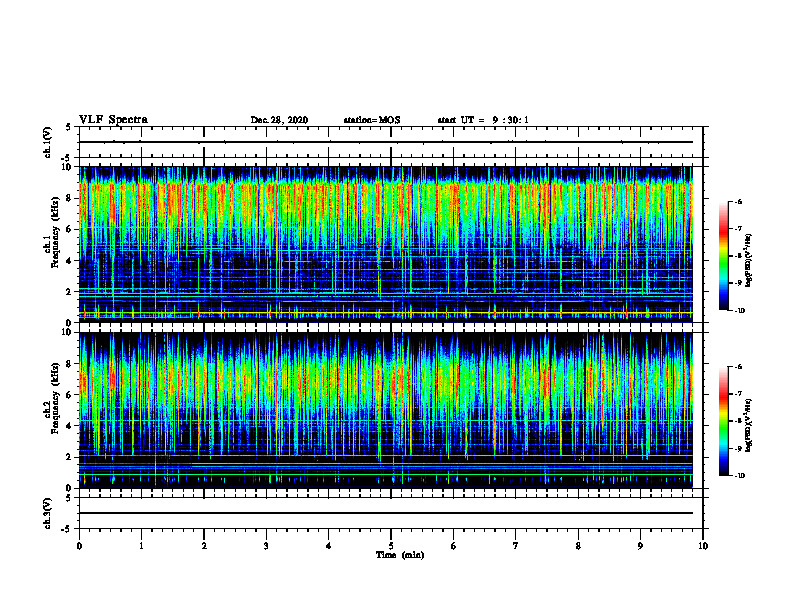Click the 'VLF Spectra' title text
Viewport: 792px width, 612px height.
113,119
